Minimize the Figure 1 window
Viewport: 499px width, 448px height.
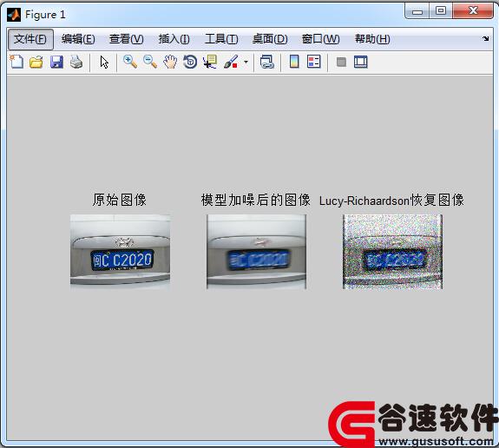[417, 12]
